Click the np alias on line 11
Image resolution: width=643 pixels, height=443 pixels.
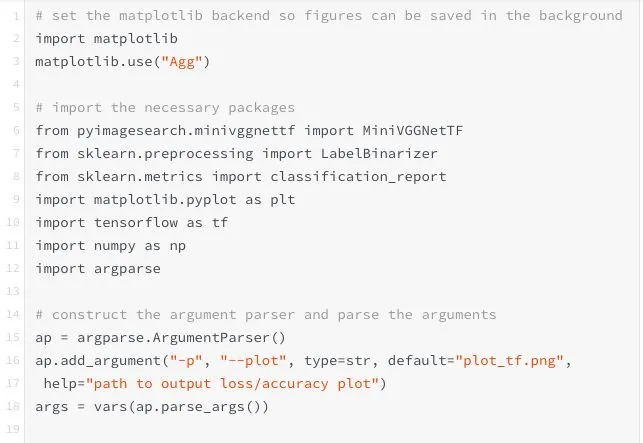coord(178,246)
